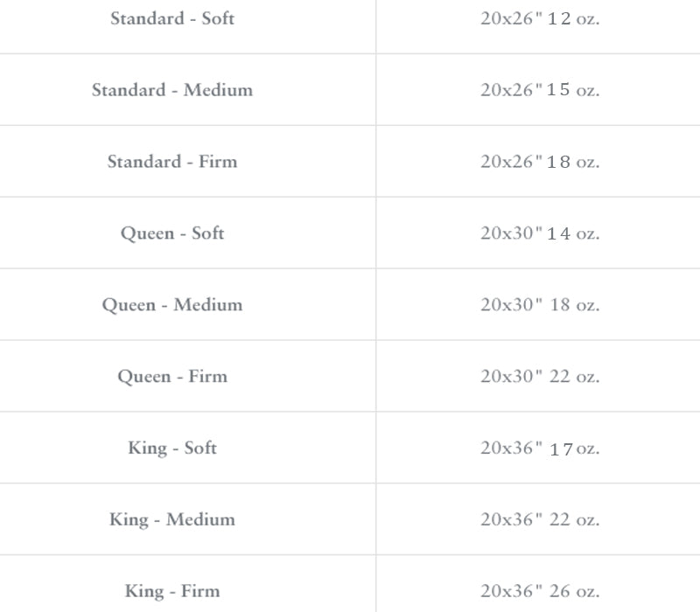Click the Standard - Medium label cell
This screenshot has height=612, width=700.
[x=172, y=90]
